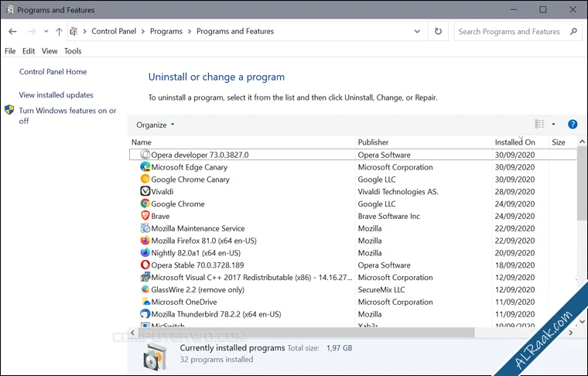
Task: Sort by the Name column header
Action: 241,142
